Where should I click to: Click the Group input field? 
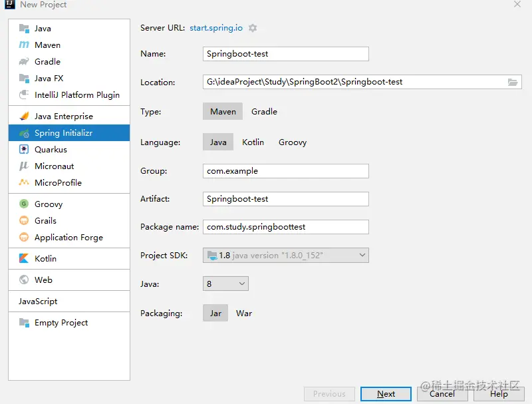point(286,171)
